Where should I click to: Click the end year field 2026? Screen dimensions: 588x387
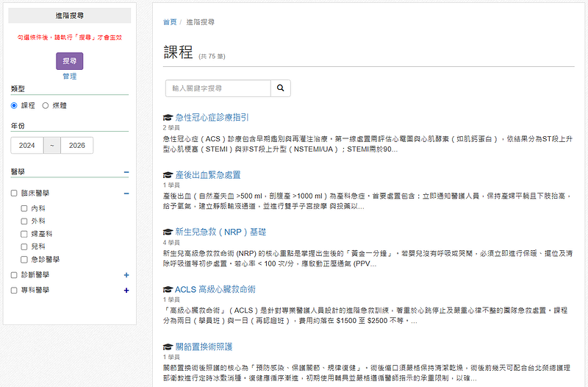(x=77, y=145)
